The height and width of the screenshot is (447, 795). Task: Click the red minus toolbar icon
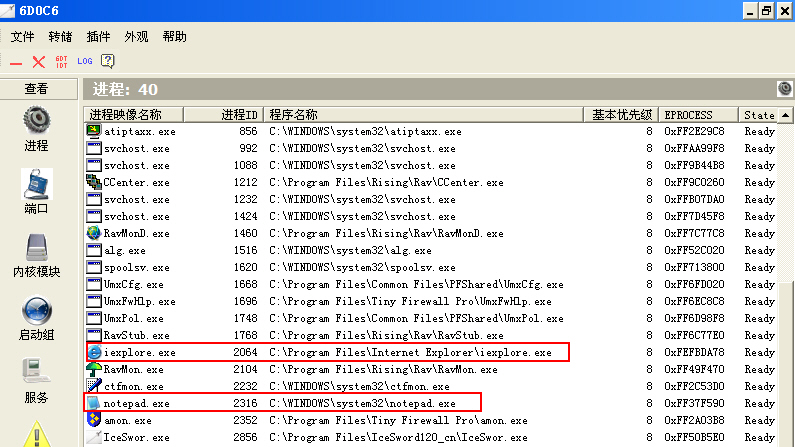[16, 63]
